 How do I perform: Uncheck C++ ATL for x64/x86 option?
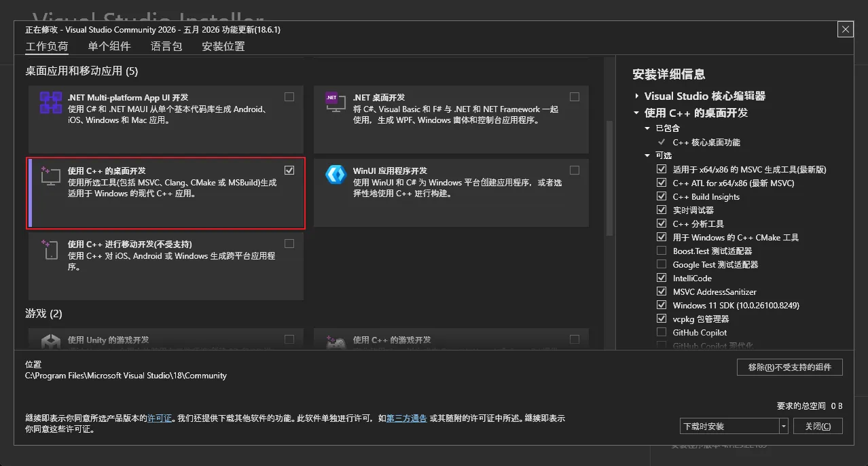(x=662, y=183)
